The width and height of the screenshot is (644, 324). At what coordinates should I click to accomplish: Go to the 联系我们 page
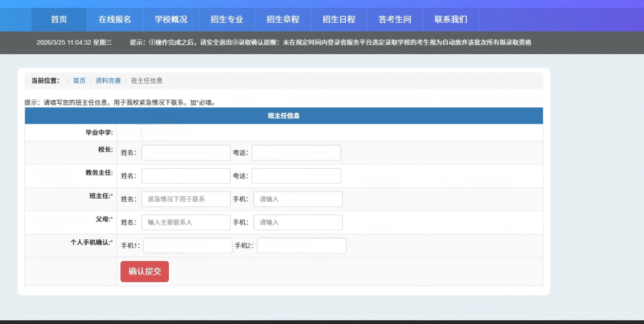(x=451, y=19)
